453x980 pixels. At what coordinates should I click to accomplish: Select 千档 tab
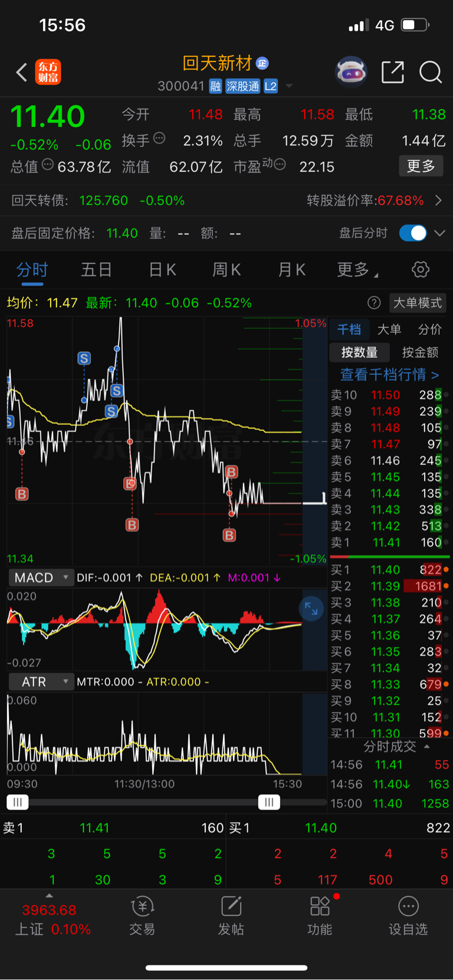pos(349,329)
